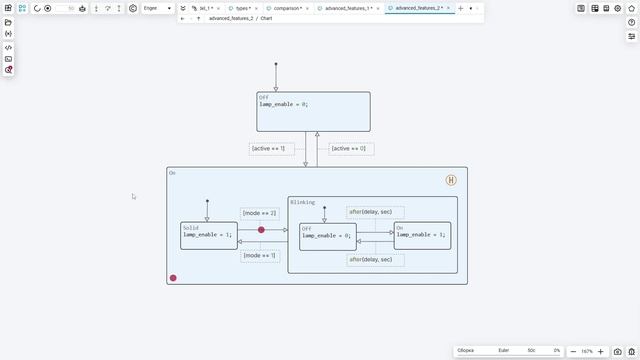Screen dimensions: 640x360
Task: Open the sliders preferences icon on right
Action: point(631,36)
